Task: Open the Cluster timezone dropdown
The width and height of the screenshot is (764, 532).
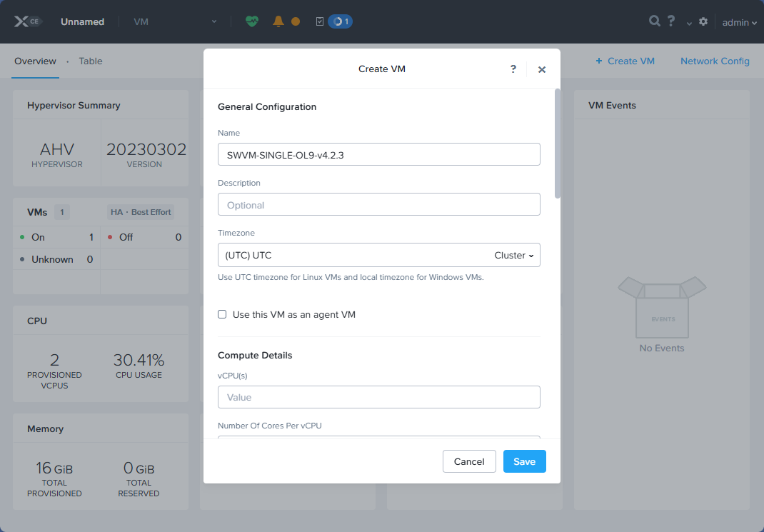Action: pyautogui.click(x=513, y=255)
